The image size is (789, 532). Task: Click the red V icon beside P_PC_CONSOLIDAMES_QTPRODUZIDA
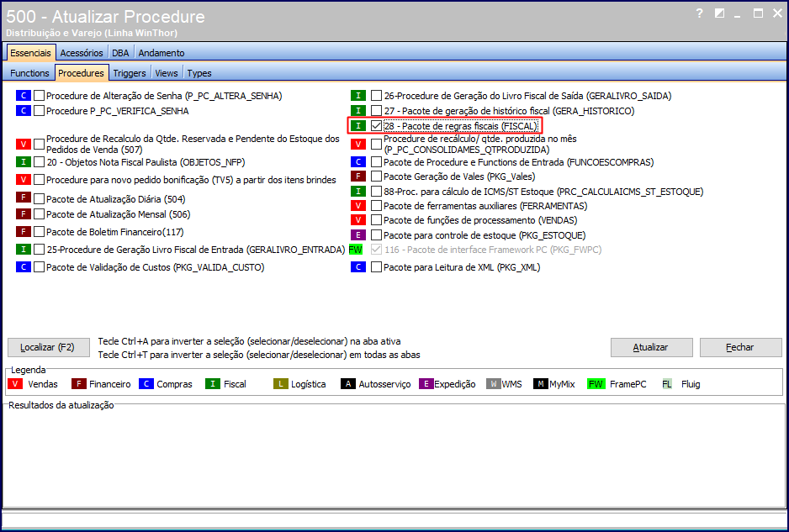pos(358,145)
